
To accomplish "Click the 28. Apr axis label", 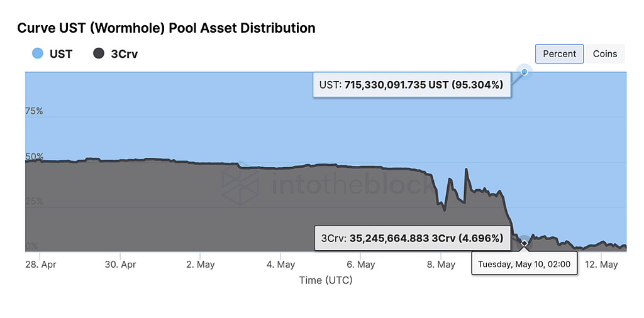I will 40,265.
